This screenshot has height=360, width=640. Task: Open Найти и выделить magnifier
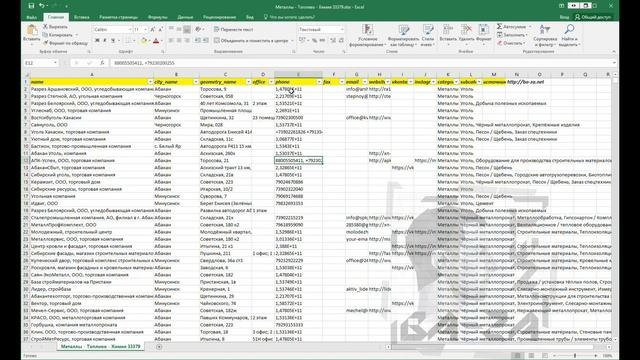pos(569,35)
